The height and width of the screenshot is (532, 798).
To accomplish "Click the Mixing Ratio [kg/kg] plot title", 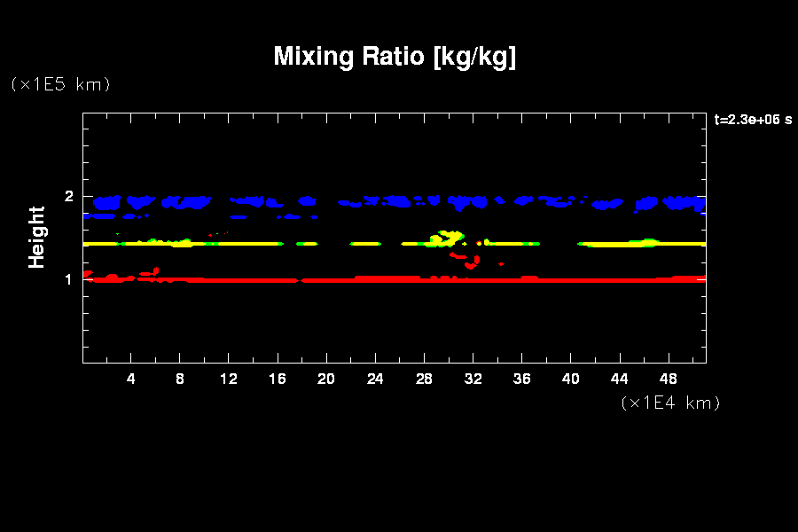I will coord(395,57).
